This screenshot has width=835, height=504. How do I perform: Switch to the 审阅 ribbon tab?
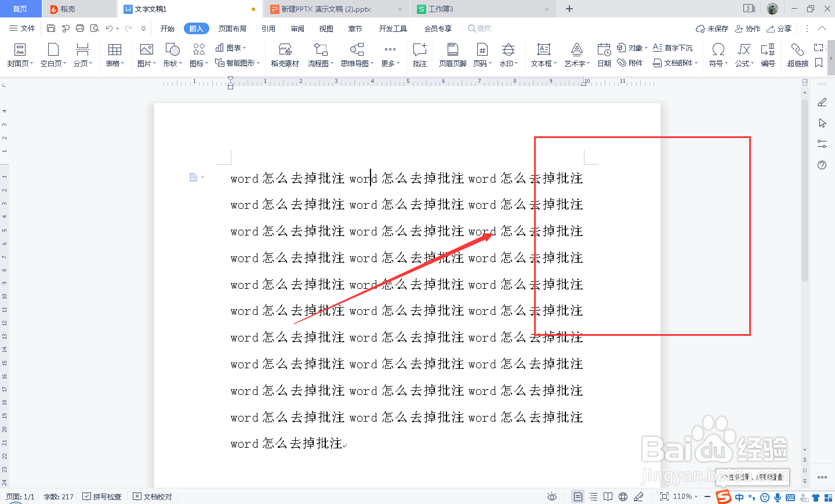pos(297,28)
